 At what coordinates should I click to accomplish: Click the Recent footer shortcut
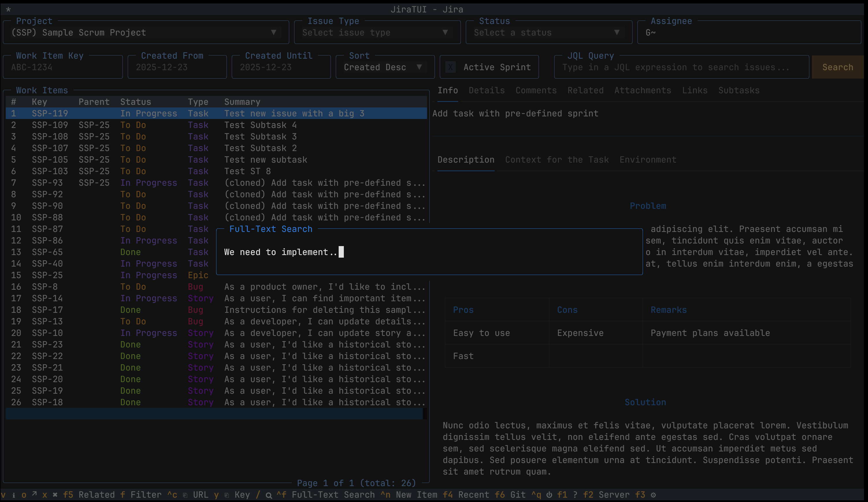(x=466, y=495)
